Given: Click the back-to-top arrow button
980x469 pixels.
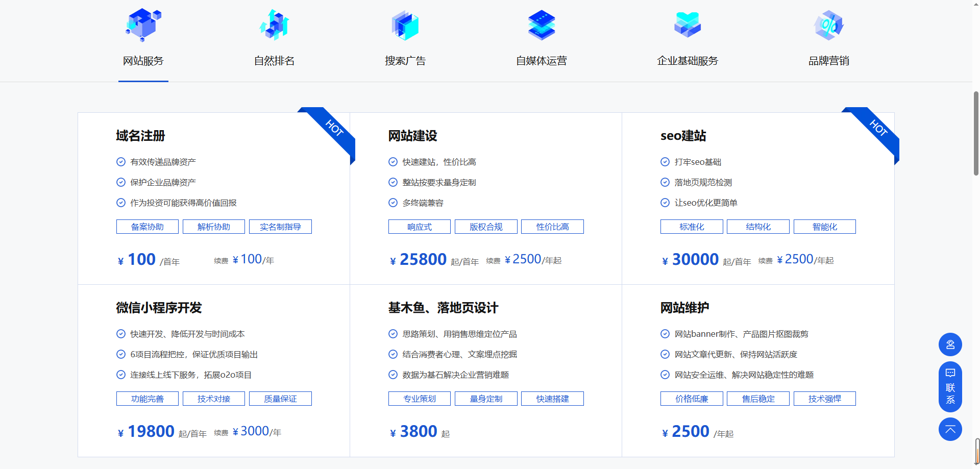Looking at the screenshot, I should tap(950, 429).
